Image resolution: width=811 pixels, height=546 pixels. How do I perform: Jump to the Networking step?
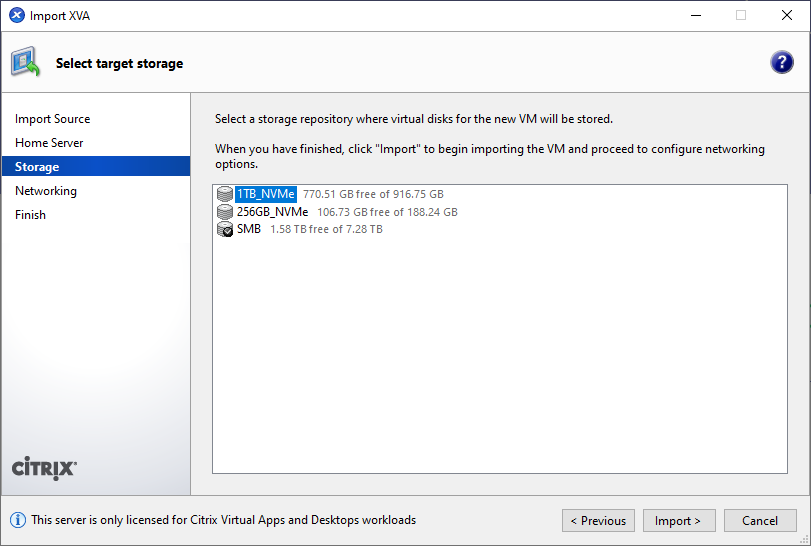click(x=46, y=191)
